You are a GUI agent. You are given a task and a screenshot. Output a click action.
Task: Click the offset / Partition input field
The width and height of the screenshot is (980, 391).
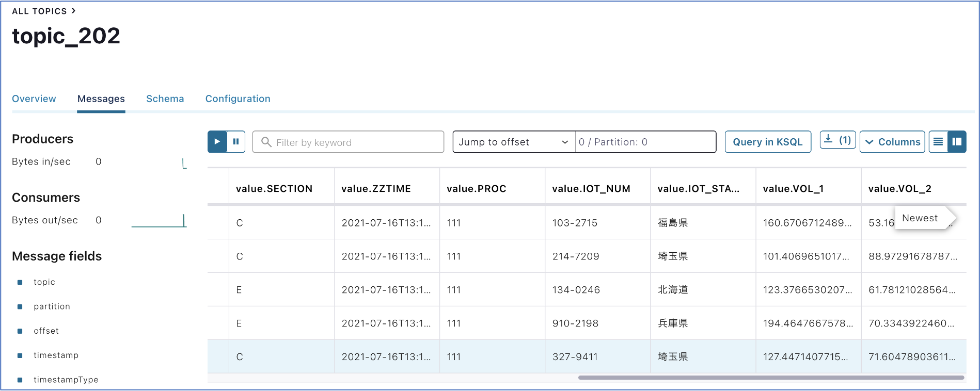[646, 142]
